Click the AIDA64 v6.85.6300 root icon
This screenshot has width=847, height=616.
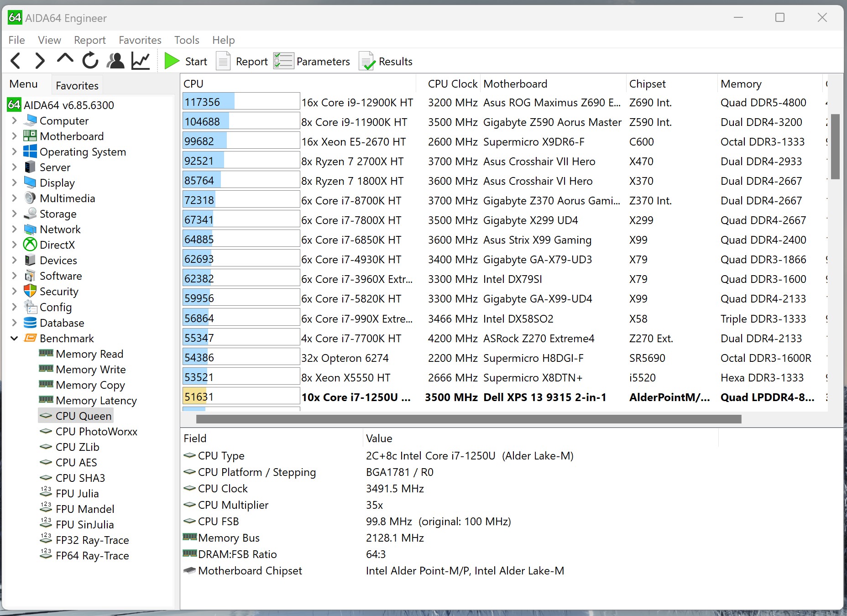[14, 105]
